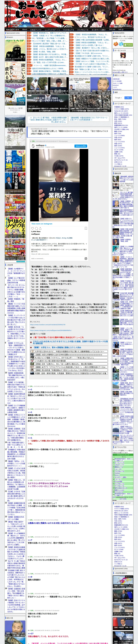The height and width of the screenshot is (644, 138).
Task: Save the post with the bookmark icon
Action: click(x=86, y=228)
